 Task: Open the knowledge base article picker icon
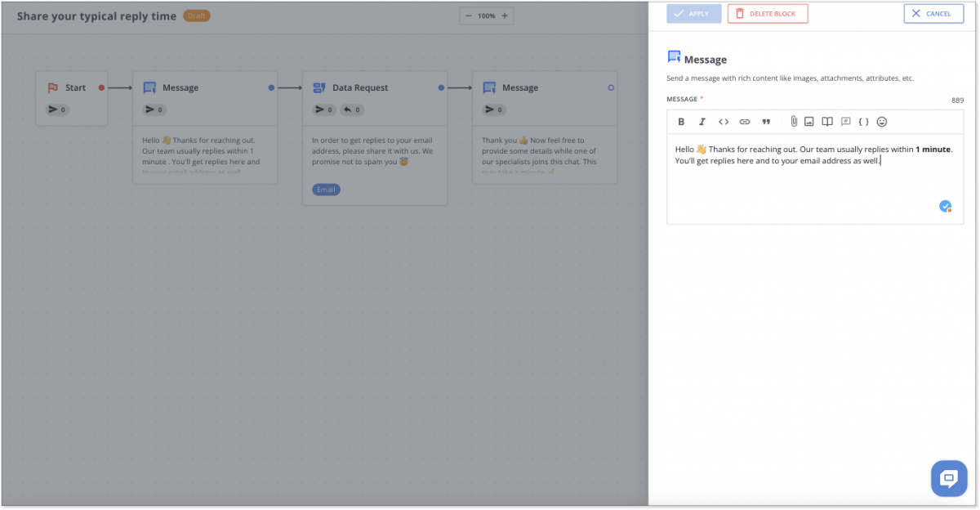click(827, 121)
